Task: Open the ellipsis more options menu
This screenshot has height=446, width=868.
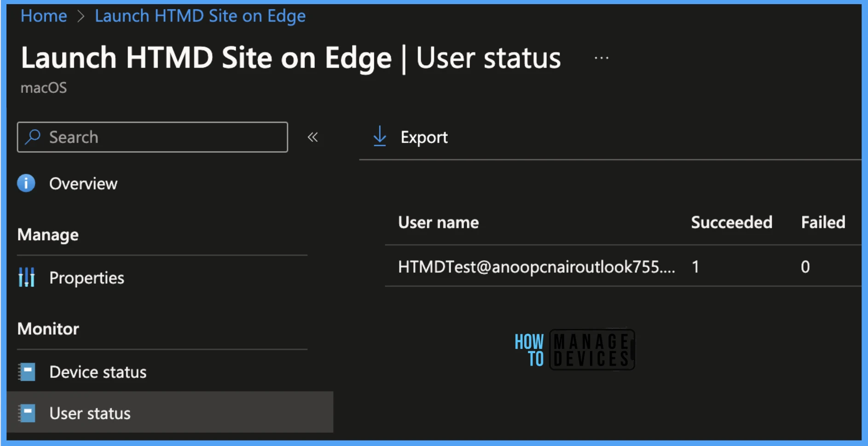Action: [x=602, y=58]
